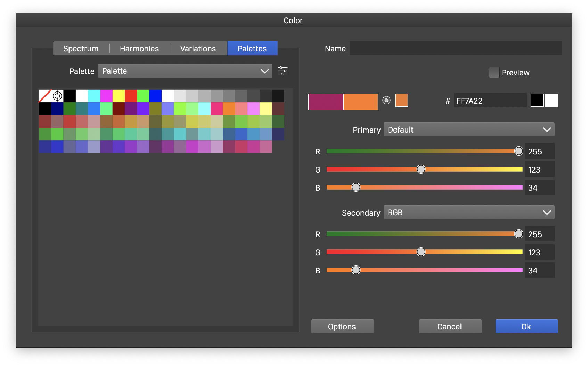
Task: Select the white quick color box
Action: click(x=551, y=101)
